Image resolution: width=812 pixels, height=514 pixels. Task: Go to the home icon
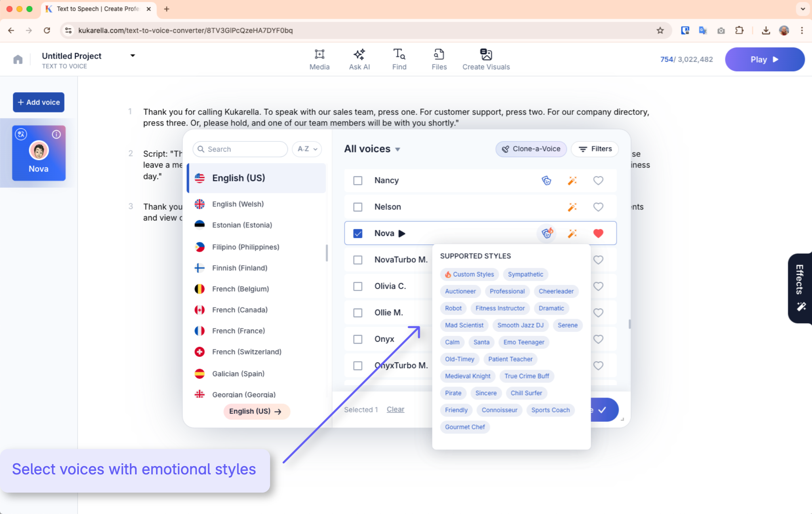(x=18, y=59)
